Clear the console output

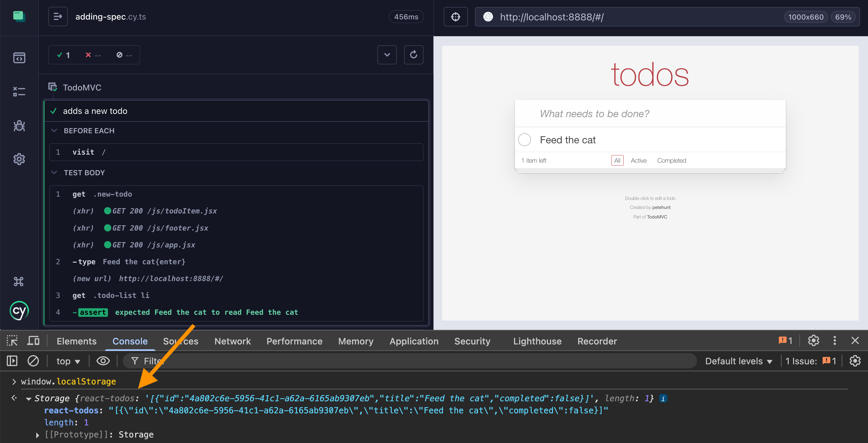33,361
